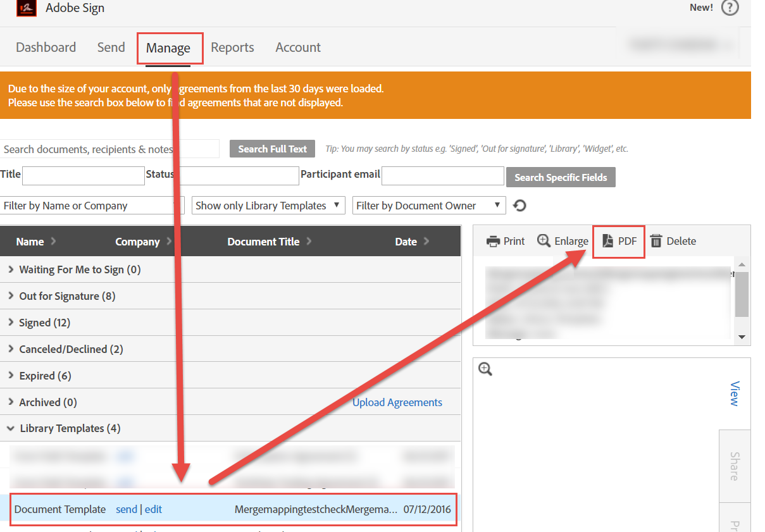Open Filter by Name or Company dropdown
The height and width of the screenshot is (532, 765).
(x=92, y=206)
